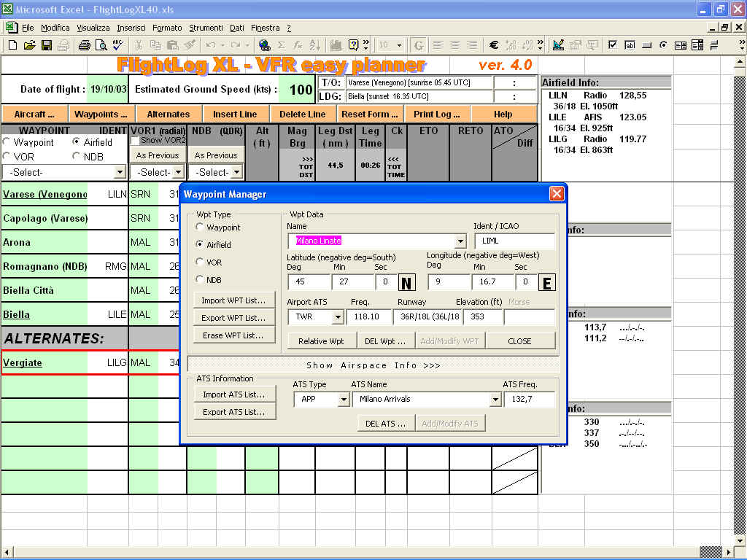This screenshot has width=747, height=560.
Task: Click the Ident / ICAO field
Action: coord(514,241)
